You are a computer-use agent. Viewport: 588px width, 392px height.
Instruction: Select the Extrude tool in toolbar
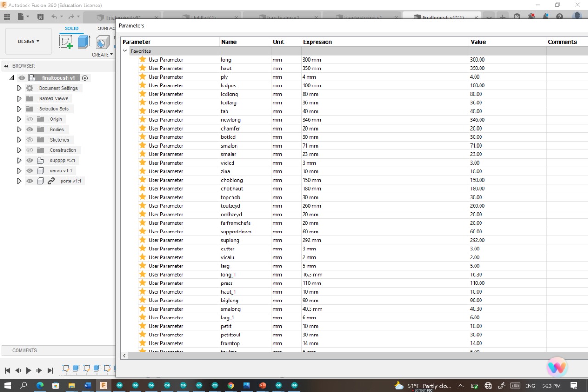(x=84, y=42)
